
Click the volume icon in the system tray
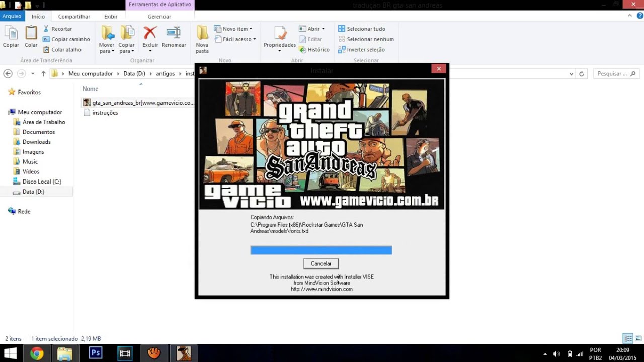click(x=557, y=354)
